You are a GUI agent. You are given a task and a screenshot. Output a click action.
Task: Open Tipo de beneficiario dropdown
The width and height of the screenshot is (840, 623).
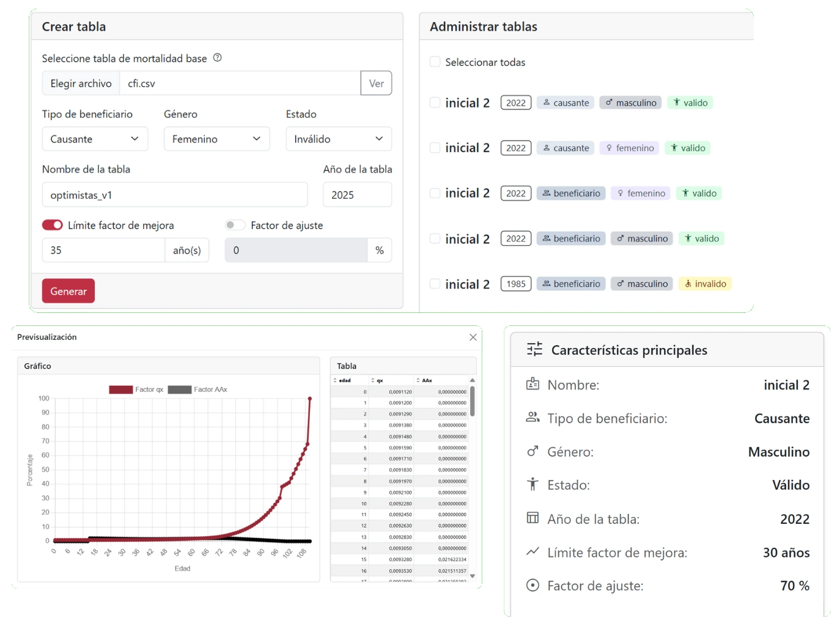click(x=95, y=139)
